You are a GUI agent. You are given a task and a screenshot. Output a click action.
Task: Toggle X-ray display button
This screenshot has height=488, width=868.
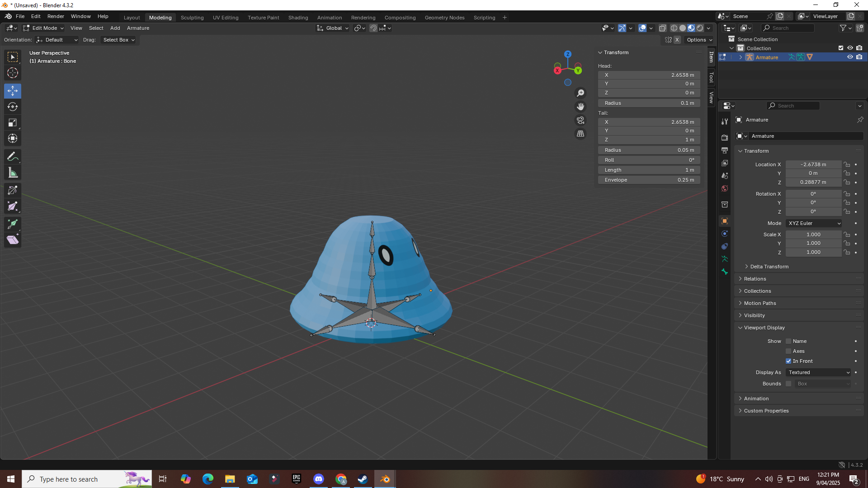662,28
